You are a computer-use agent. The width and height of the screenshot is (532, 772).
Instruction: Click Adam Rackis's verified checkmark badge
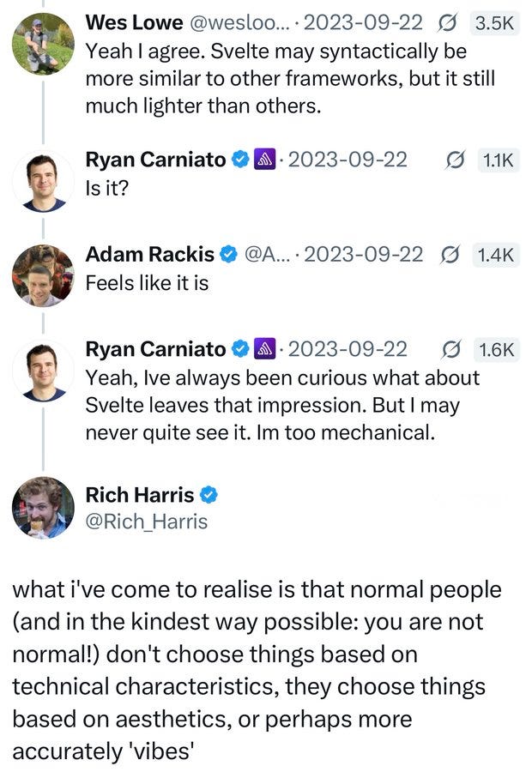[x=228, y=254]
